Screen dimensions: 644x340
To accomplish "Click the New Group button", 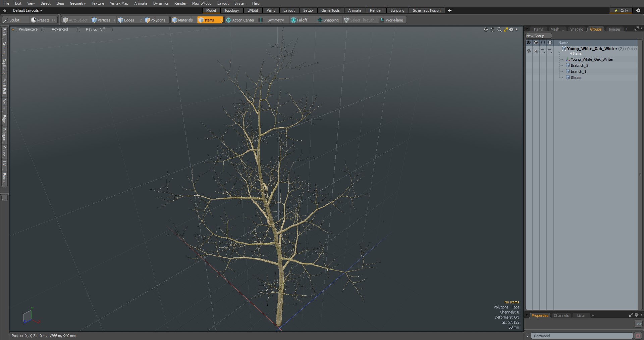I will 538,36.
